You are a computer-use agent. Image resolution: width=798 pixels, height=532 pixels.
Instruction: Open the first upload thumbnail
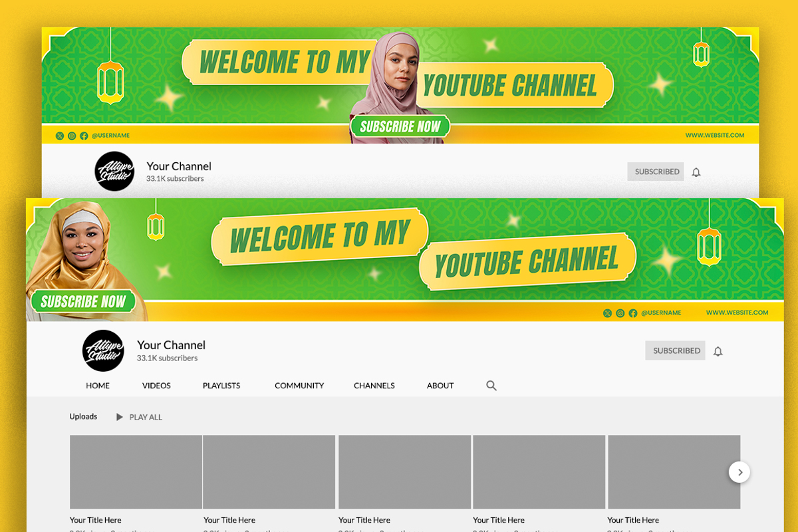click(x=136, y=472)
